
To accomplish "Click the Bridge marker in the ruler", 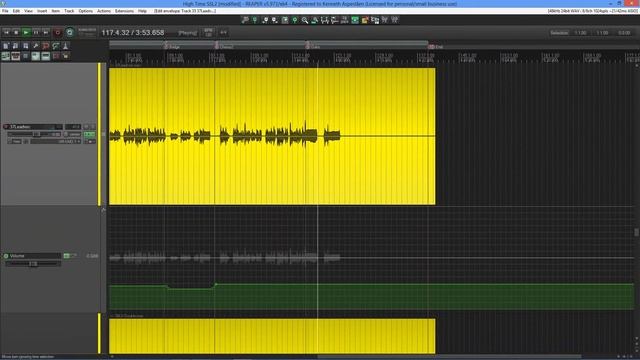I will 171,47.
